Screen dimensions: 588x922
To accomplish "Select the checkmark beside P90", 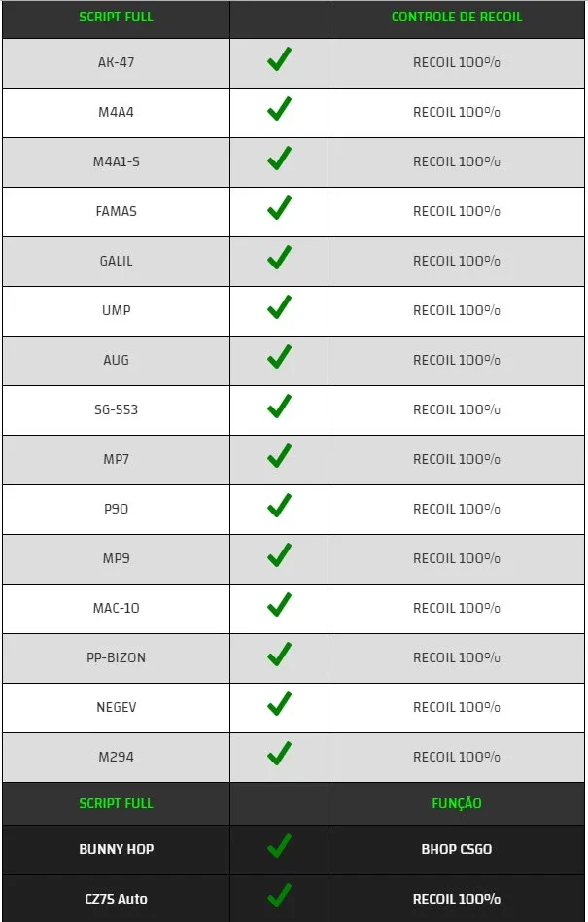I will tap(279, 505).
